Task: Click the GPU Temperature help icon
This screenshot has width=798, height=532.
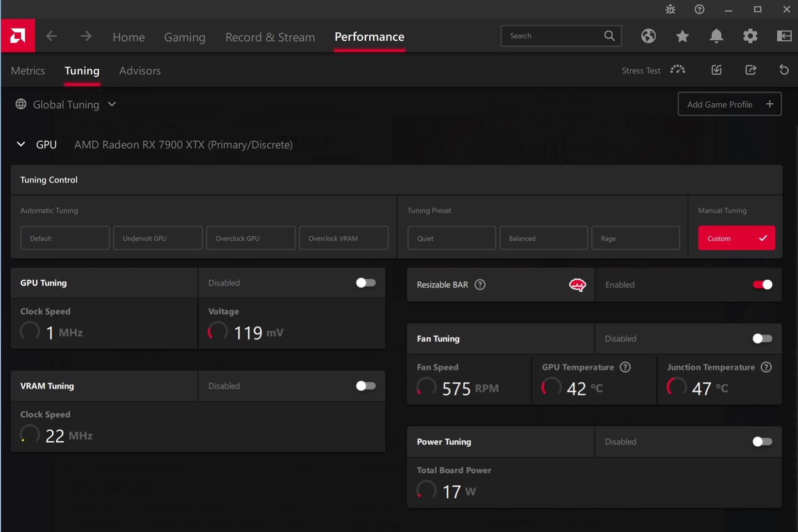Action: click(x=625, y=367)
